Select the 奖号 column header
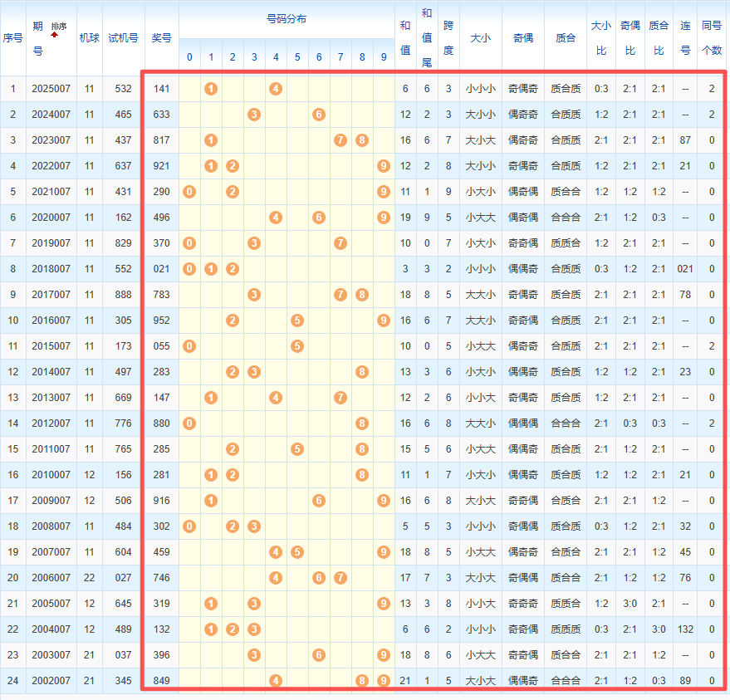Screen dimensions: 730x700 point(161,37)
